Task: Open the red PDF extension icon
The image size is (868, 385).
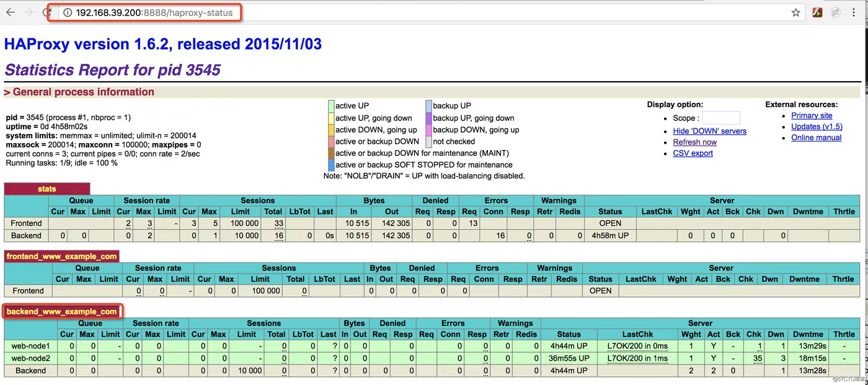Action: pyautogui.click(x=817, y=12)
